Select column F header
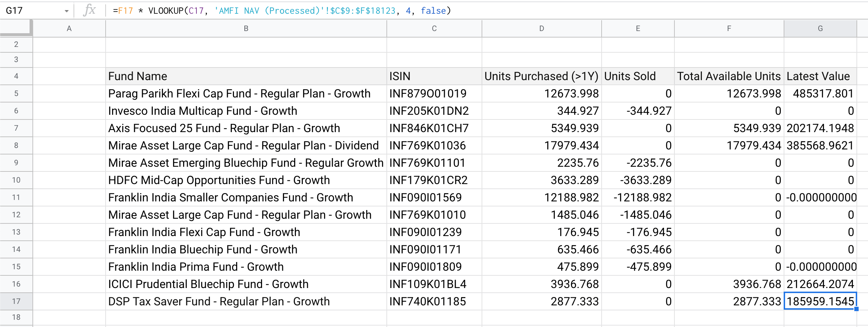 pos(729,29)
